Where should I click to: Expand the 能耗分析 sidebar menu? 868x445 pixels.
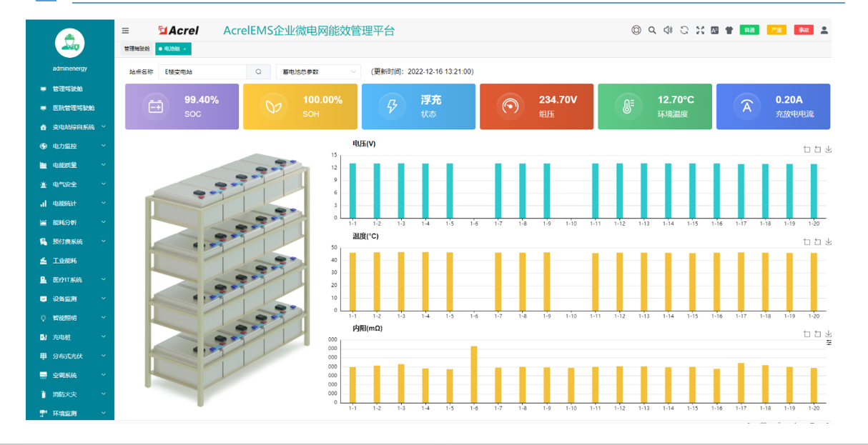tap(70, 222)
